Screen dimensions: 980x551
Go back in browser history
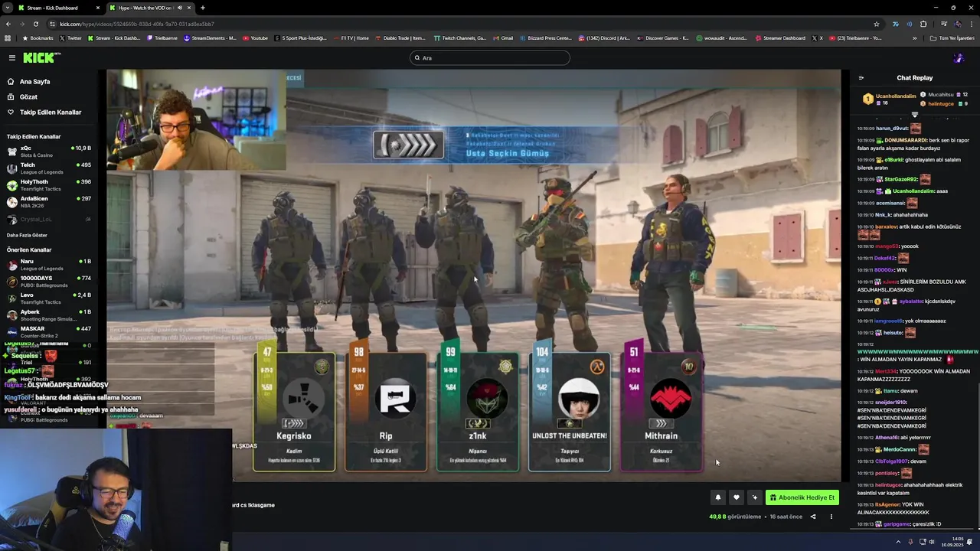pos(8,24)
